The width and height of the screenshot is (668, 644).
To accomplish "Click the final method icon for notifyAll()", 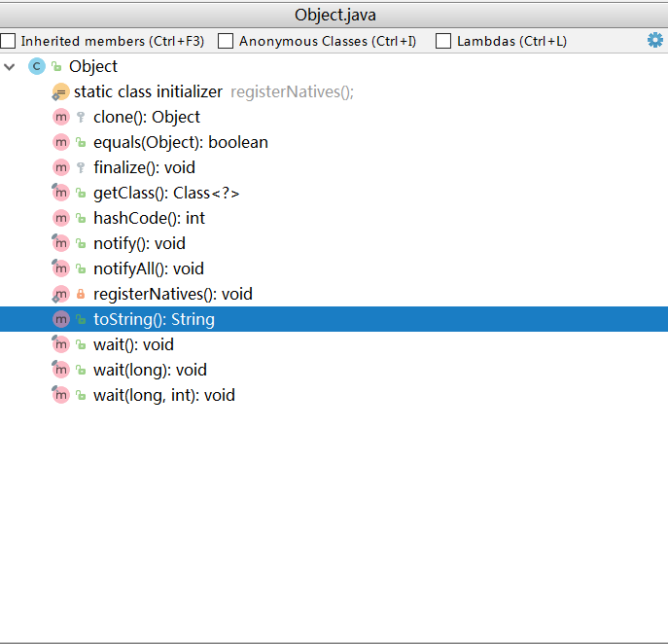I will [x=60, y=268].
